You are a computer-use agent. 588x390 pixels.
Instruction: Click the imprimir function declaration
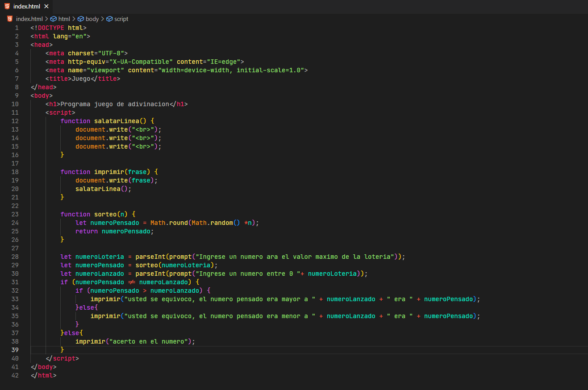[109, 172]
